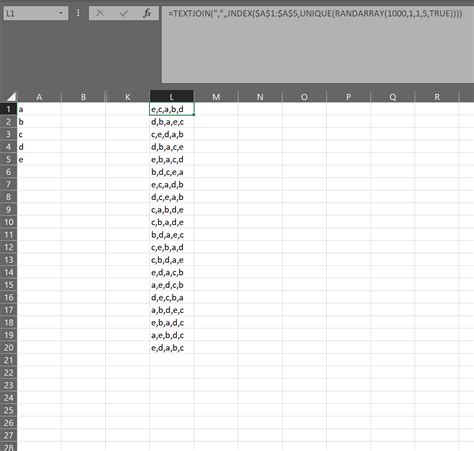This screenshot has width=474, height=451.
Task: Select column O header
Action: click(x=304, y=97)
